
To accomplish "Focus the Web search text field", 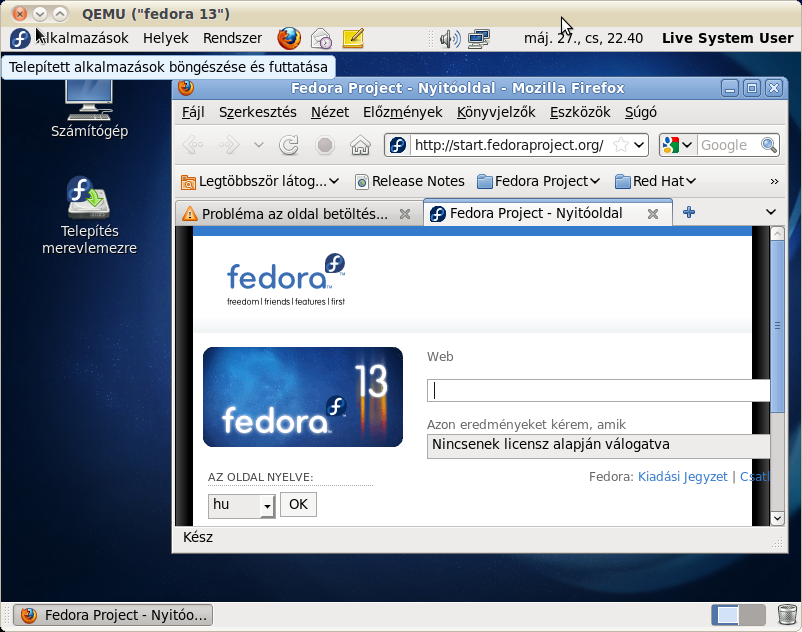I will click(598, 391).
